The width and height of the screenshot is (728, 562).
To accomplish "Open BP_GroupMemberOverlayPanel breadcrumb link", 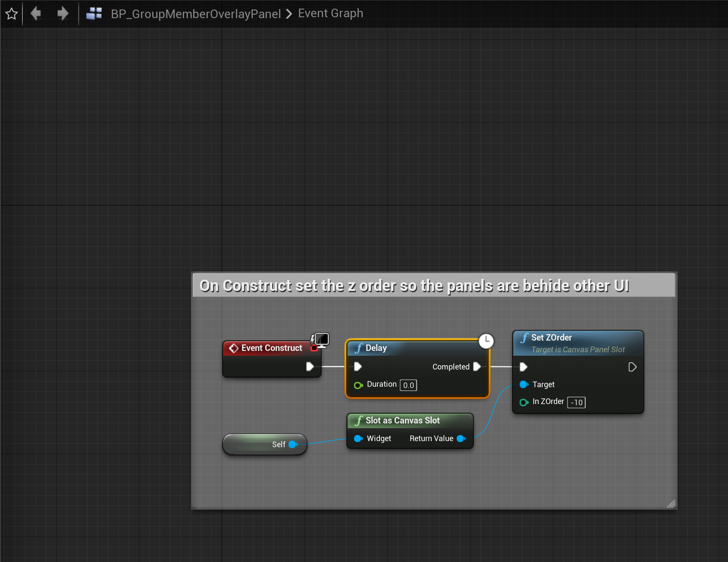I will [x=196, y=14].
